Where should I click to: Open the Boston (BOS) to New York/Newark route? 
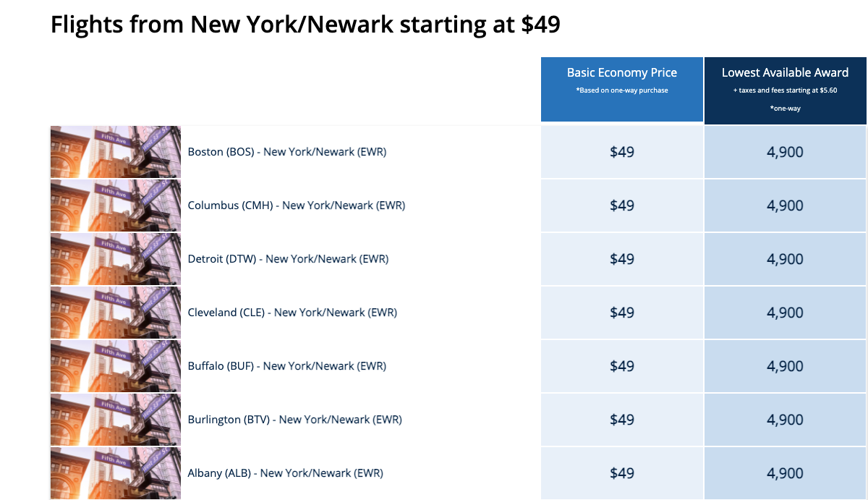(286, 152)
